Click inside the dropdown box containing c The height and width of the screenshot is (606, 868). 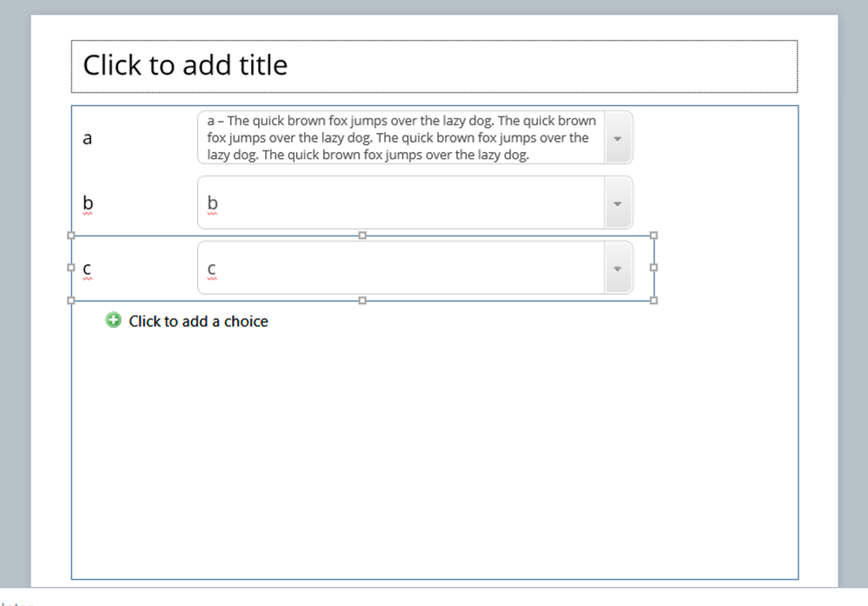401,269
